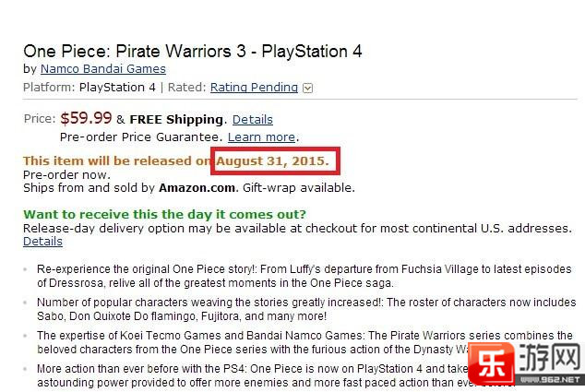Select the expertise of Koei Tecmo Games bullet
This screenshot has height=392, width=585.
click(304, 342)
